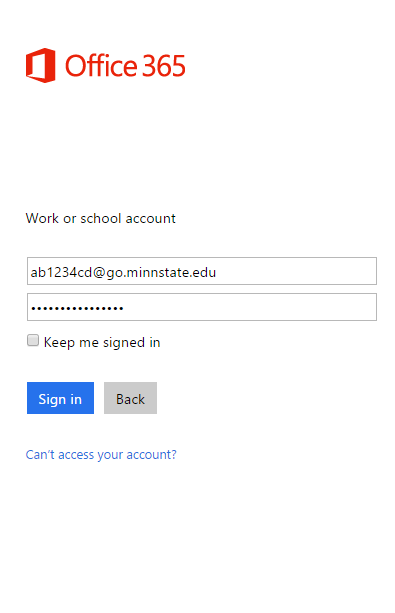Place cursor in the ab1234cd@go.minnstate.edu text
This screenshot has width=395, height=613.
tap(123, 272)
